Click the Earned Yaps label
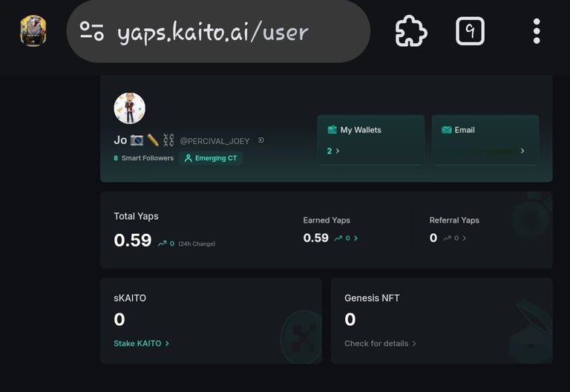 pyautogui.click(x=327, y=220)
